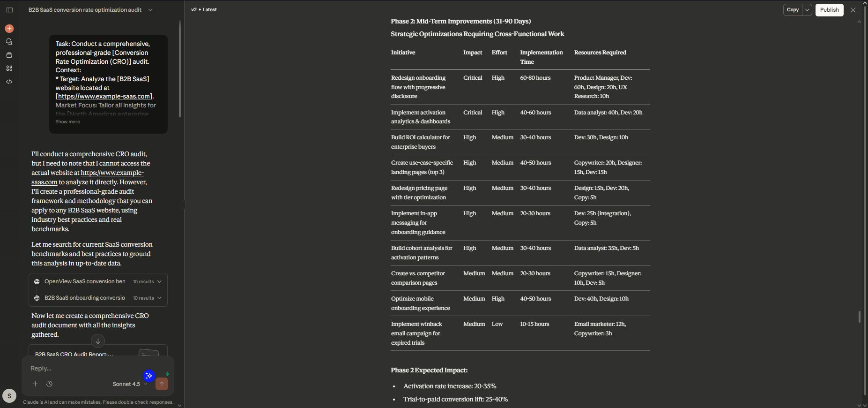Click Show more on the prompt

click(x=68, y=122)
